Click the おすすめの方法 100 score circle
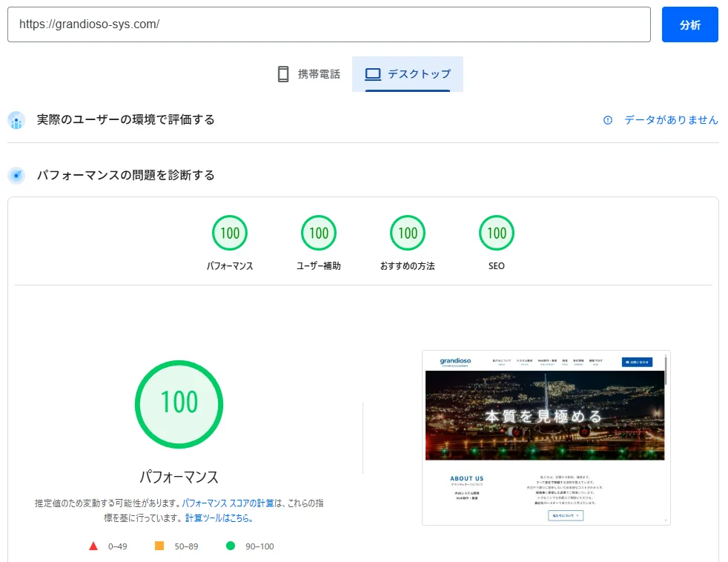The image size is (728, 562). tap(407, 232)
